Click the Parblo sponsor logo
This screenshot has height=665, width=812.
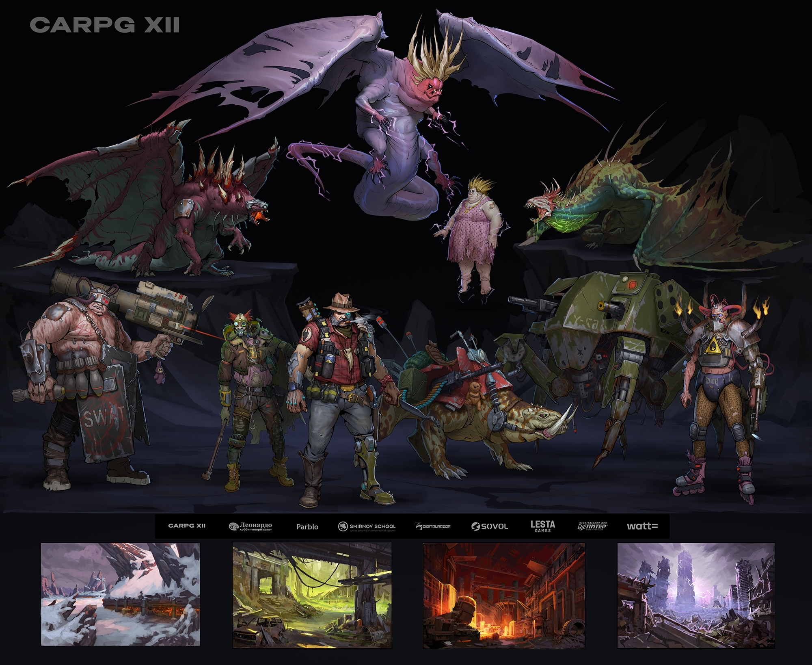coord(307,526)
